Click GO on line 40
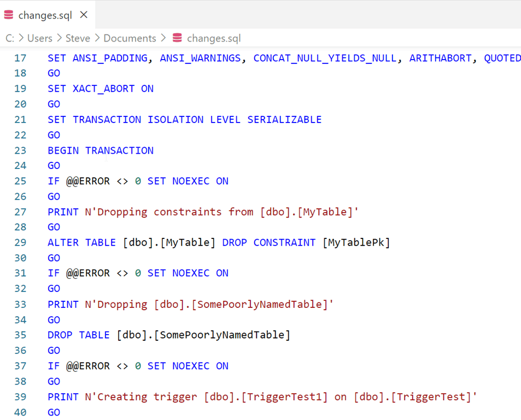Screen dimensions: 521x420 pyautogui.click(x=54, y=412)
